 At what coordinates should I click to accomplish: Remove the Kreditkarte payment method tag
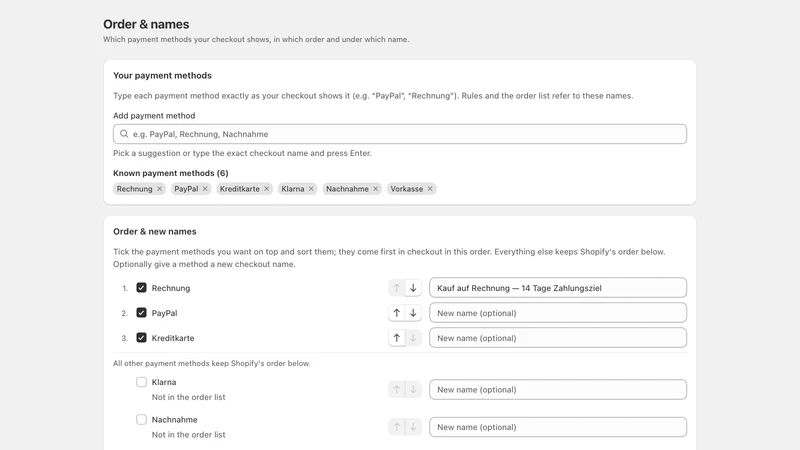[x=266, y=189]
